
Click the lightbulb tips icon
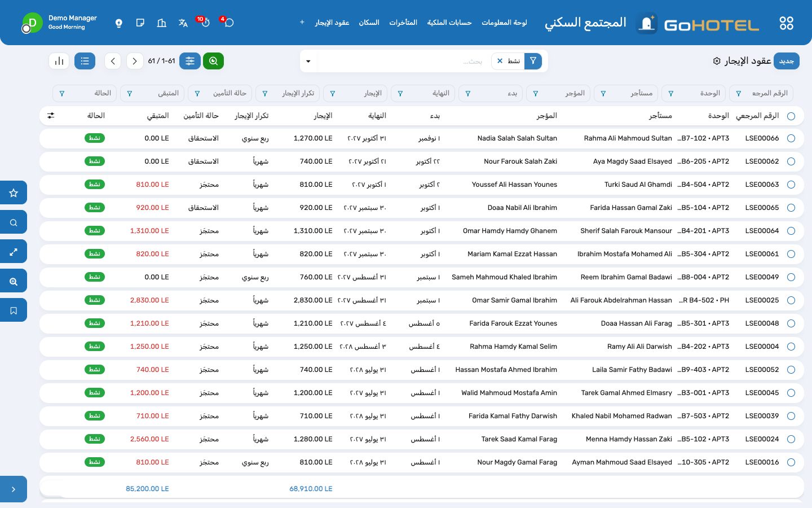119,23
